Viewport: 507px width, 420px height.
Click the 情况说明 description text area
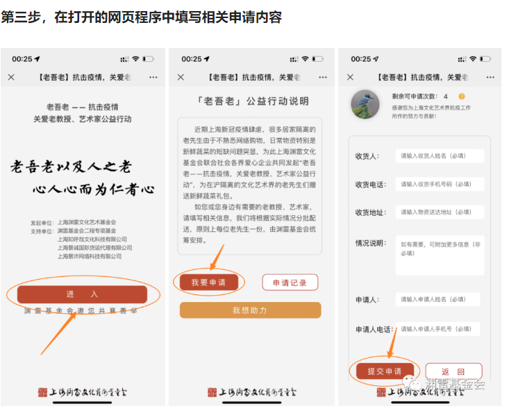tap(440, 254)
